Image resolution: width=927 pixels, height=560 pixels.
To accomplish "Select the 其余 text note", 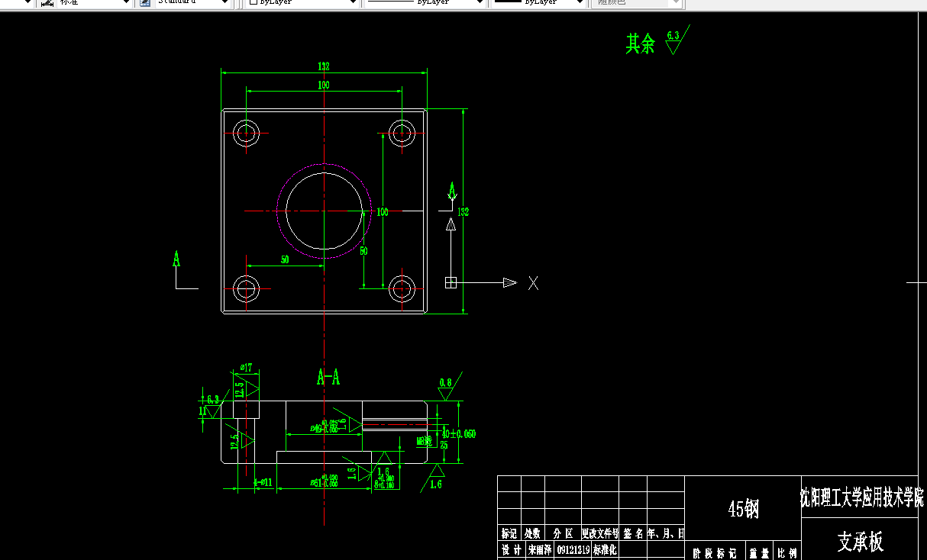I will pos(641,43).
